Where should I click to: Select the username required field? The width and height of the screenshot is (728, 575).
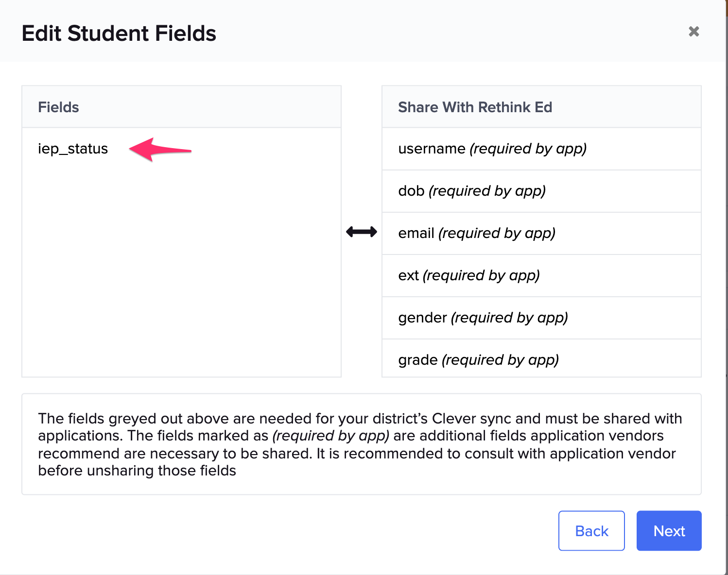(492, 149)
